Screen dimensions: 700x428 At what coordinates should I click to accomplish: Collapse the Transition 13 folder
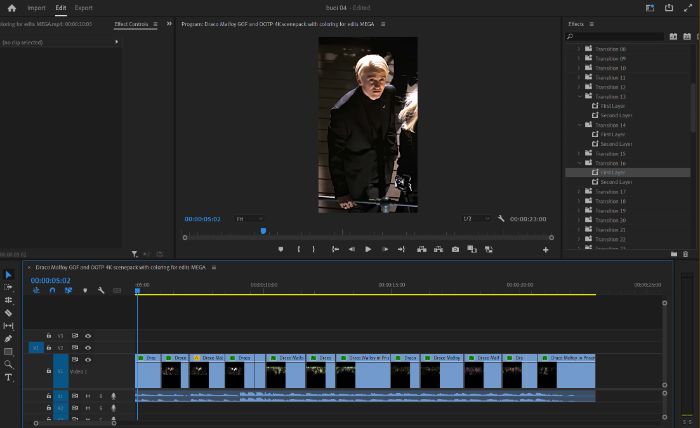coord(580,96)
